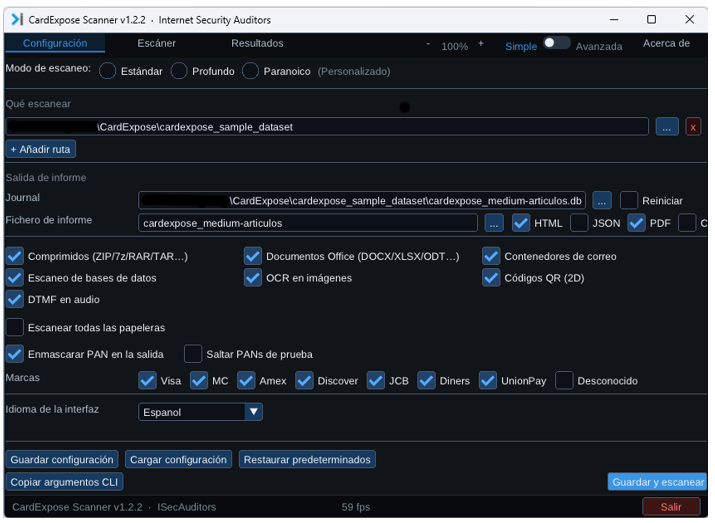Open the Idioma de la interfaz dropdown
The height and width of the screenshot is (523, 715).
click(x=200, y=412)
